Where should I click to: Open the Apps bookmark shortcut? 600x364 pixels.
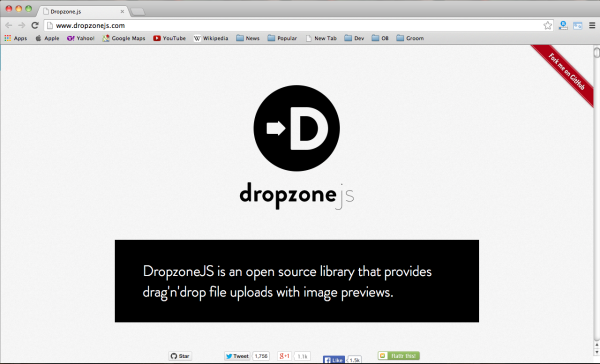[16, 38]
